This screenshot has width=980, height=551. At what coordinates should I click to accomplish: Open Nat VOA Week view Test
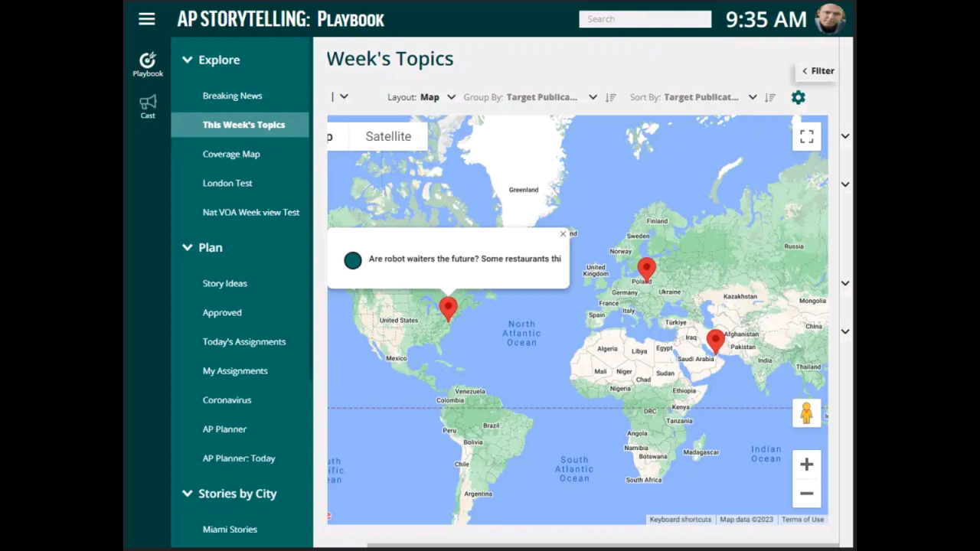click(x=251, y=212)
